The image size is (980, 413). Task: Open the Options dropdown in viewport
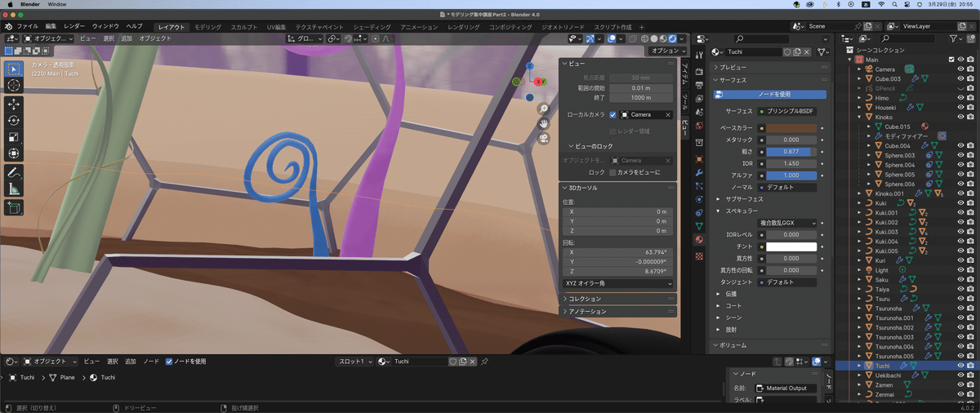(x=669, y=51)
